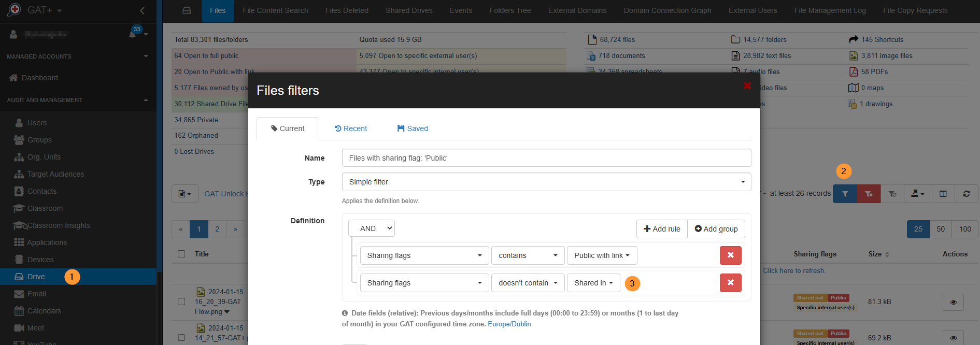Open the Europe/Dublin time zone link
This screenshot has width=980, height=345.
coord(509,324)
